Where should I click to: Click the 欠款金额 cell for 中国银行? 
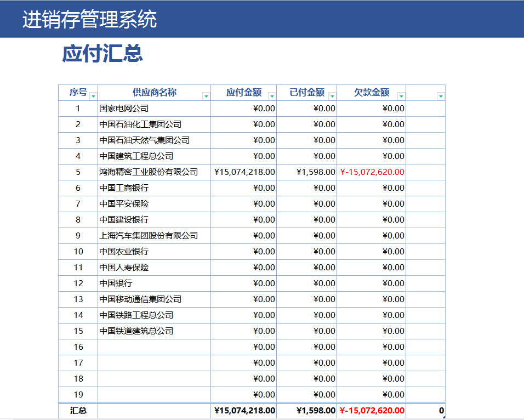(x=371, y=283)
